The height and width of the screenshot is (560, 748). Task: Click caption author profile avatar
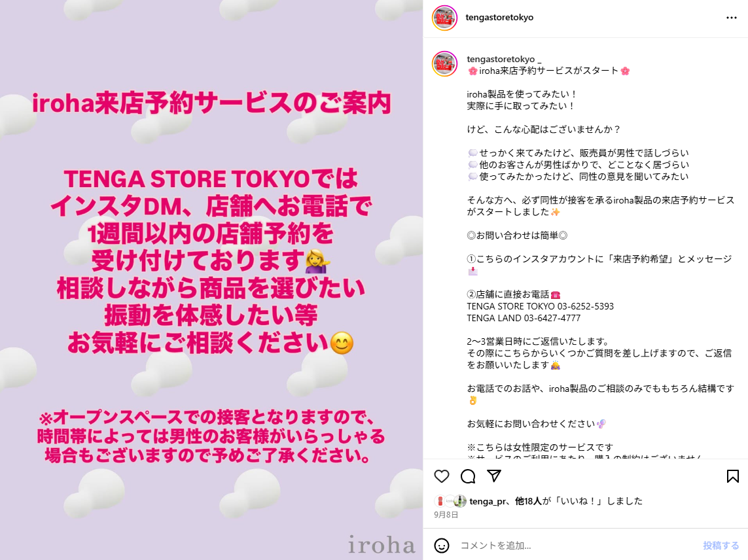tap(444, 64)
